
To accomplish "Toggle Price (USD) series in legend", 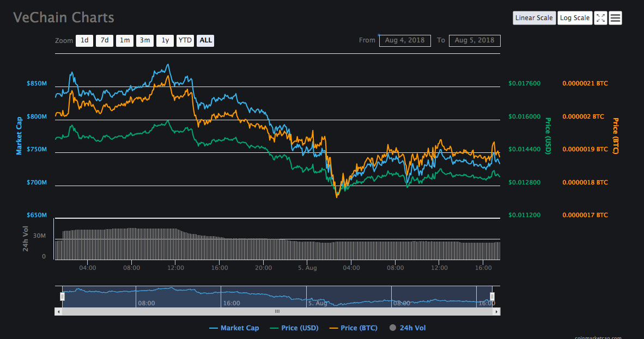I will pos(294,328).
